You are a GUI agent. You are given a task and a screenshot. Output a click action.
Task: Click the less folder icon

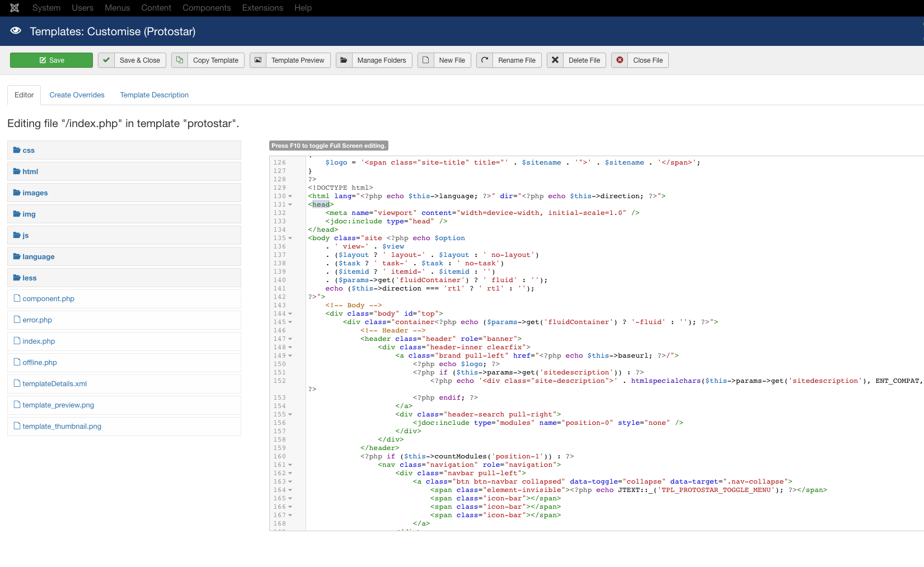(17, 278)
